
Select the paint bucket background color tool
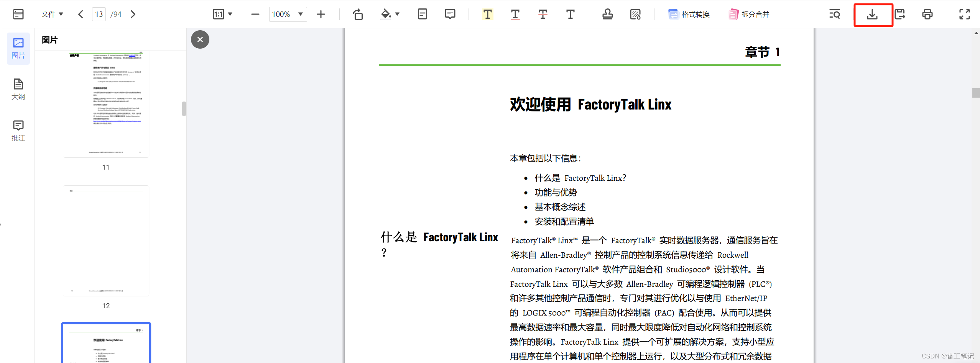(x=386, y=14)
